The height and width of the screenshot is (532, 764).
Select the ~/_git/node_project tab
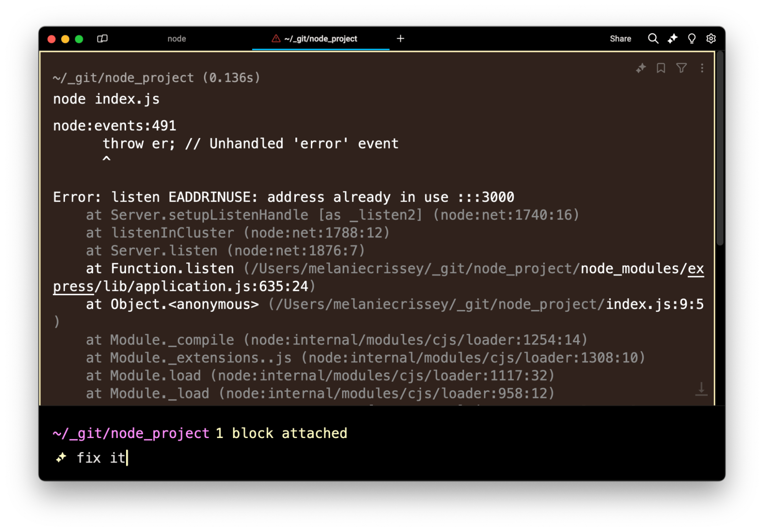(320, 39)
